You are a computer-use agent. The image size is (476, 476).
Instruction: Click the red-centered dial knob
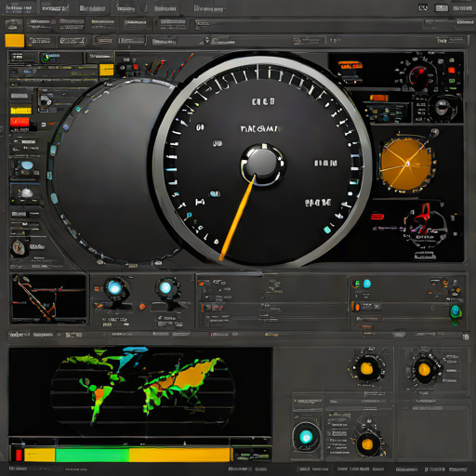pos(418,76)
